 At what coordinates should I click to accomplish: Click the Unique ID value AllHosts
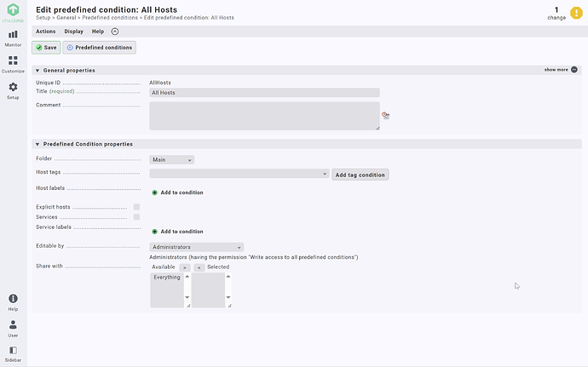point(160,83)
